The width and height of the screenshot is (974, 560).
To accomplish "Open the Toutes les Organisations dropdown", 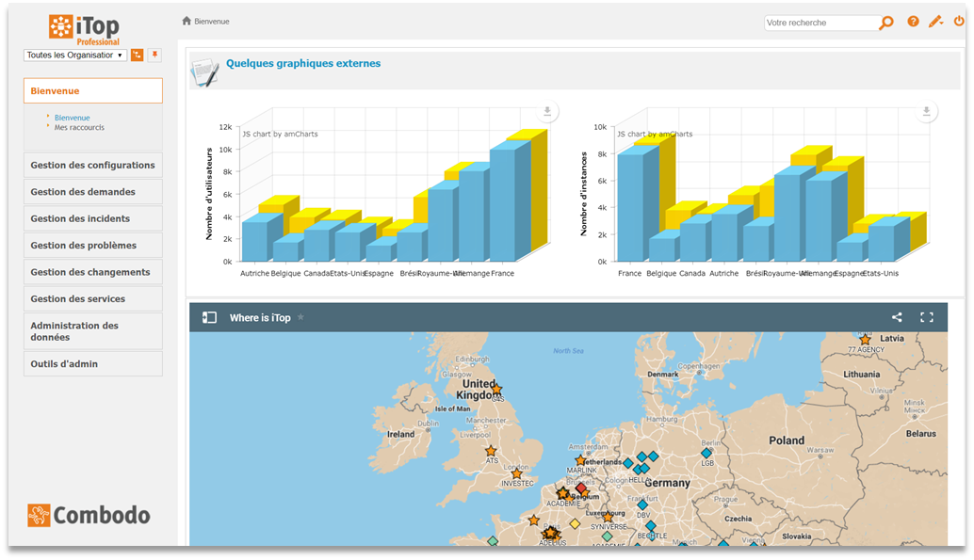I will (x=74, y=56).
